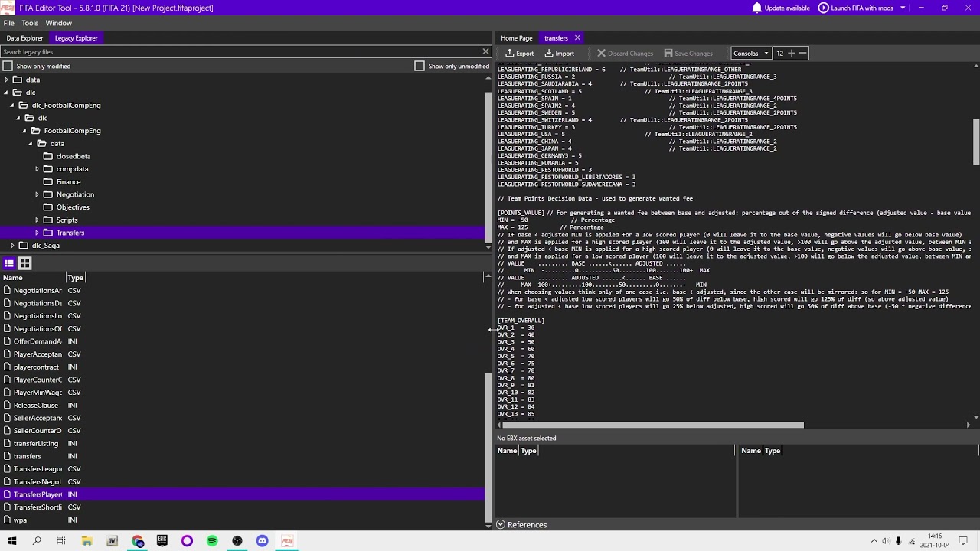This screenshot has width=980, height=551.
Task: Switch to the Legacy Explorer tab
Action: 77,38
